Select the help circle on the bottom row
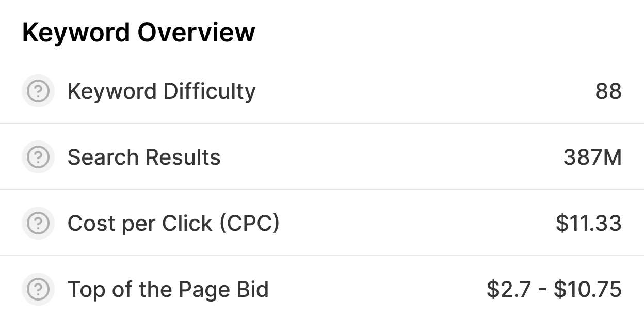 click(x=38, y=289)
